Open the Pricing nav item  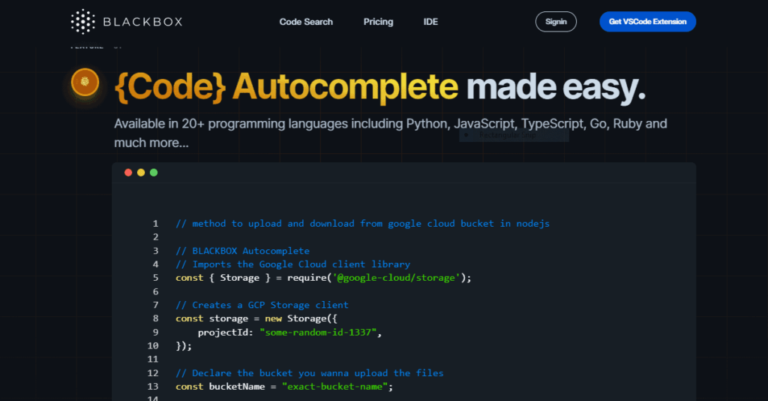378,22
